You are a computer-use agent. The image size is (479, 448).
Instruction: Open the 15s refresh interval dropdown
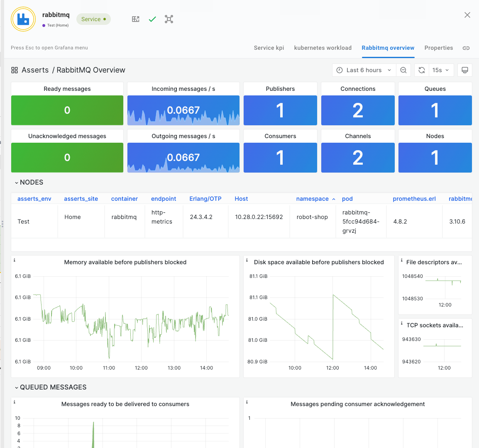(x=440, y=70)
